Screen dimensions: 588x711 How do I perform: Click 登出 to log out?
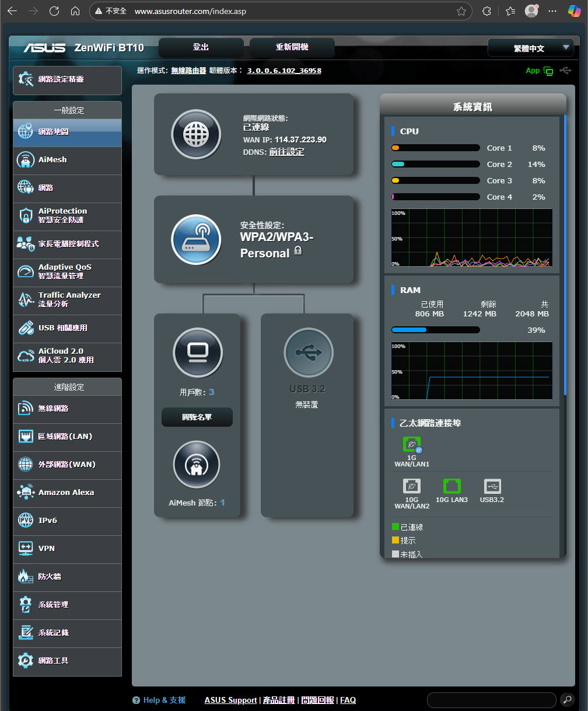coord(201,47)
